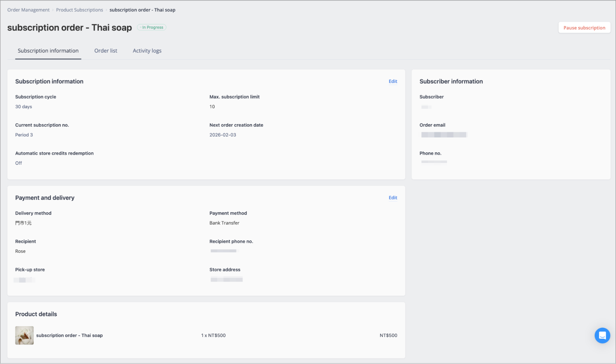Select the 'Period 3' subscription number

click(24, 135)
